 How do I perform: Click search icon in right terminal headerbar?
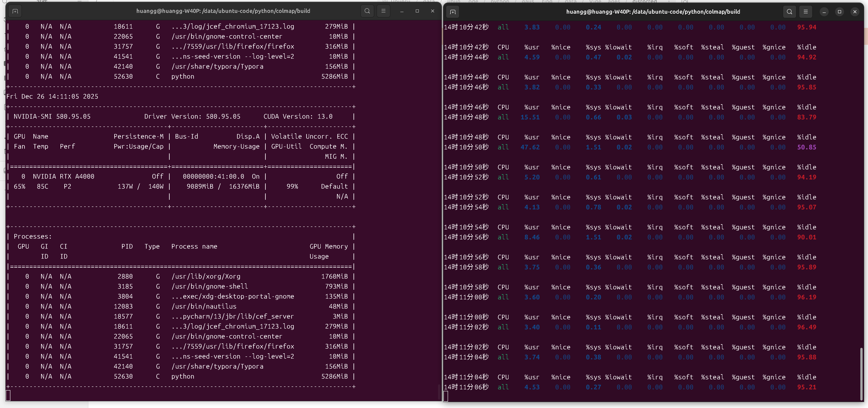(789, 12)
